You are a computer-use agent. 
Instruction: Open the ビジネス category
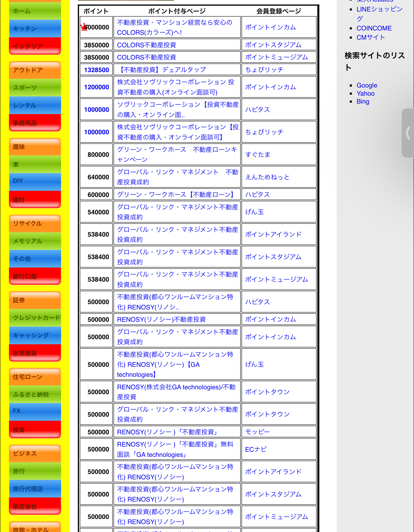[35, 454]
